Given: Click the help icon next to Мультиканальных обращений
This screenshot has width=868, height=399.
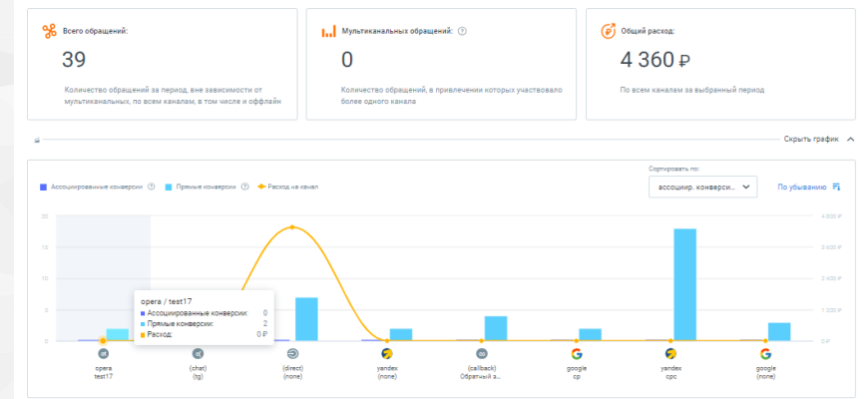Looking at the screenshot, I should 462,31.
